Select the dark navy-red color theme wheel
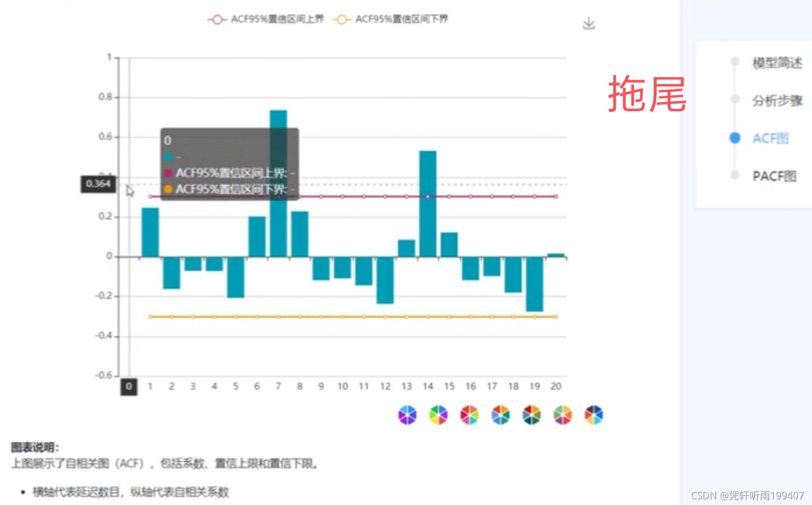 (x=594, y=415)
